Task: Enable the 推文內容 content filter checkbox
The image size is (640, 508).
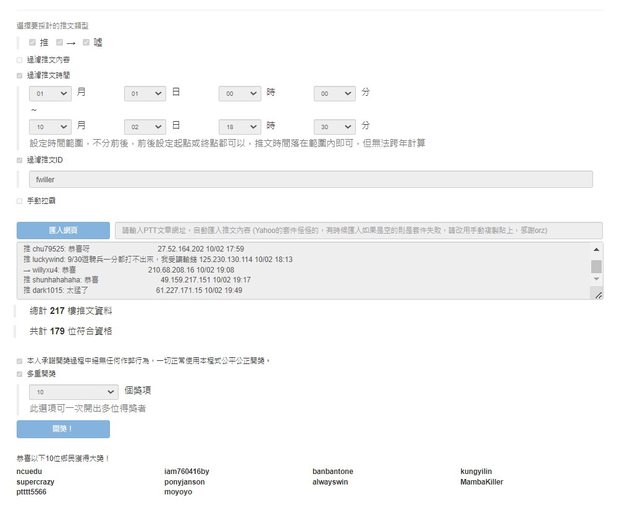Action: tap(20, 60)
